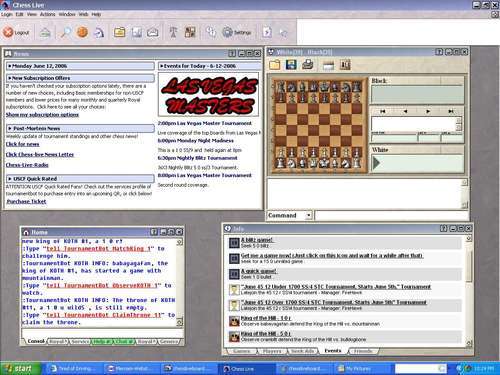Viewport: 500px width, 375px height.
Task: Click trophy icon for Under 1700 tournament
Action: (x=234, y=289)
